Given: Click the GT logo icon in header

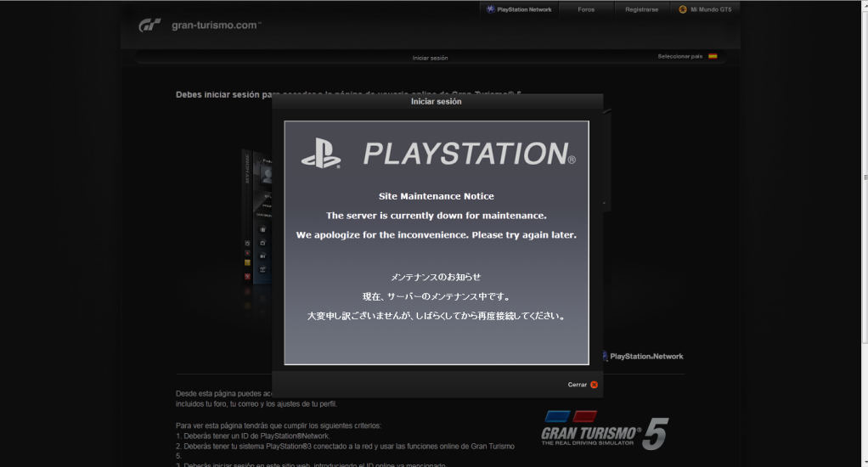Looking at the screenshot, I should click(x=149, y=25).
